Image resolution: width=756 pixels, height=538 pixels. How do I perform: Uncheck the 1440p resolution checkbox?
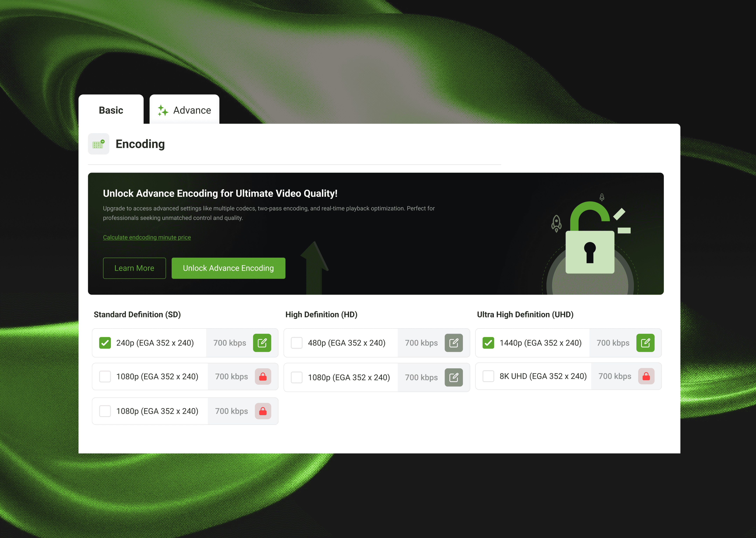(x=488, y=343)
